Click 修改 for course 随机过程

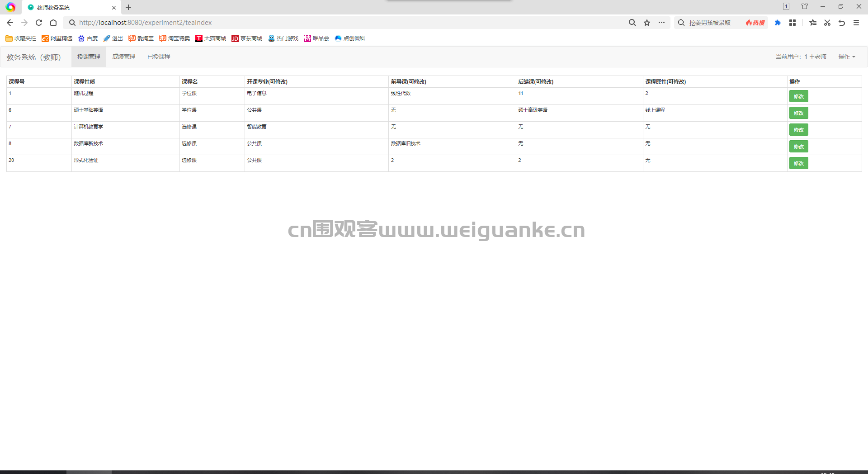coord(798,96)
